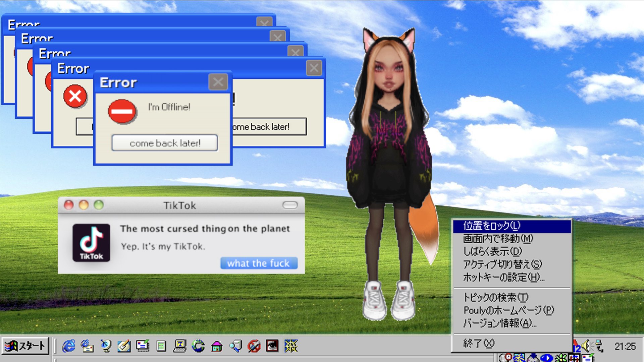Click the pill-shaped toolbar toggle on TikTok titlebar
This screenshot has width=644, height=362.
(x=290, y=205)
